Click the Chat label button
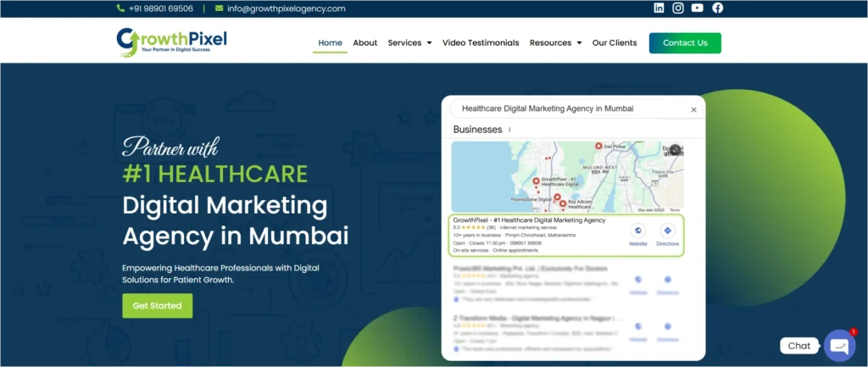Viewport: 868px width, 367px height. coord(798,346)
